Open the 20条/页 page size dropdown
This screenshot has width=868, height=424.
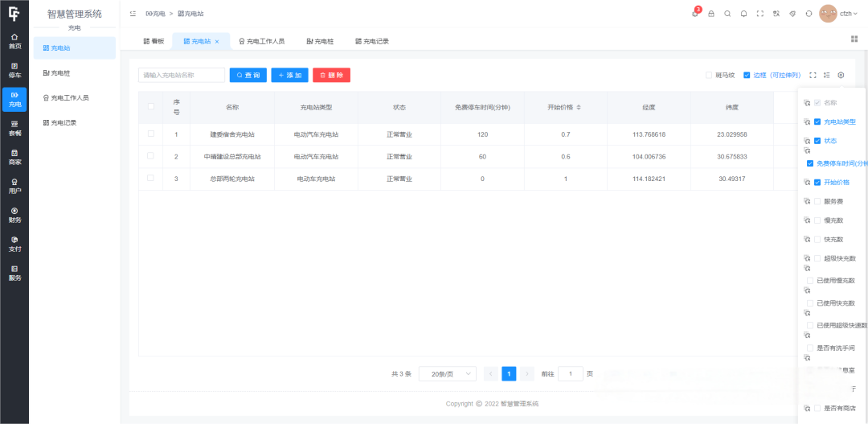(x=448, y=373)
